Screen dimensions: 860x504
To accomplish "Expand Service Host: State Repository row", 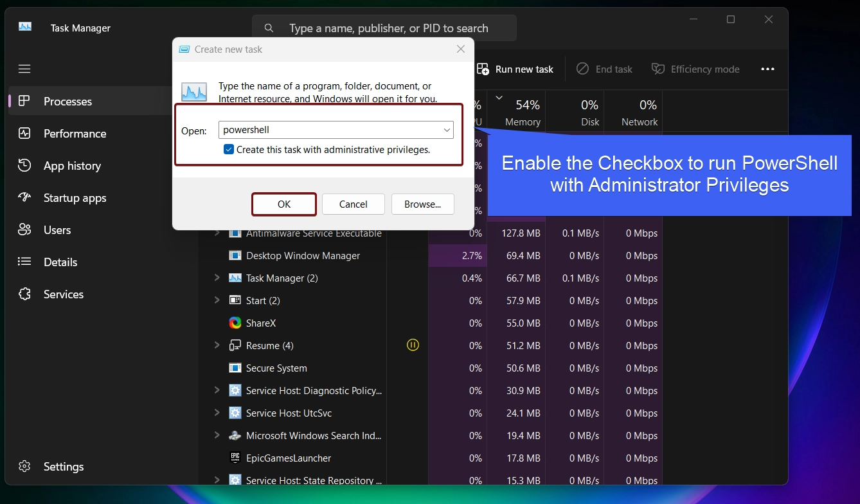I will [x=217, y=480].
